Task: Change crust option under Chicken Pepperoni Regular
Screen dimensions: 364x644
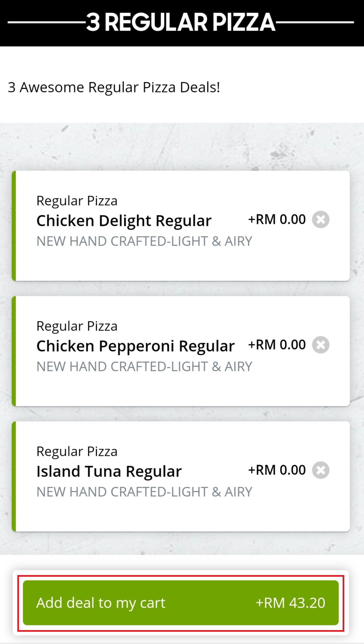Action: click(x=144, y=366)
